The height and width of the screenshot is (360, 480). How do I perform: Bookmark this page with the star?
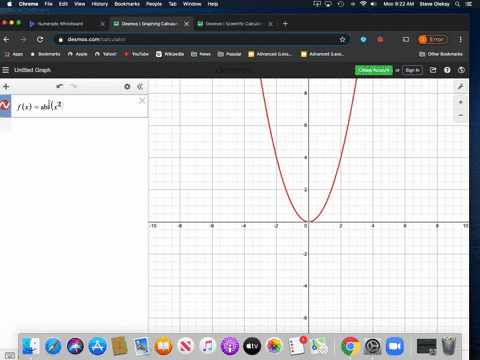pos(342,39)
